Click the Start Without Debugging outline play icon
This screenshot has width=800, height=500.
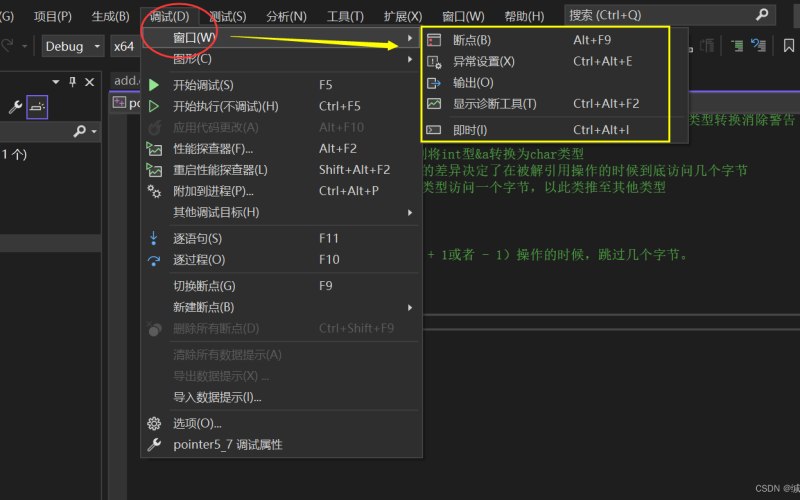click(x=154, y=106)
